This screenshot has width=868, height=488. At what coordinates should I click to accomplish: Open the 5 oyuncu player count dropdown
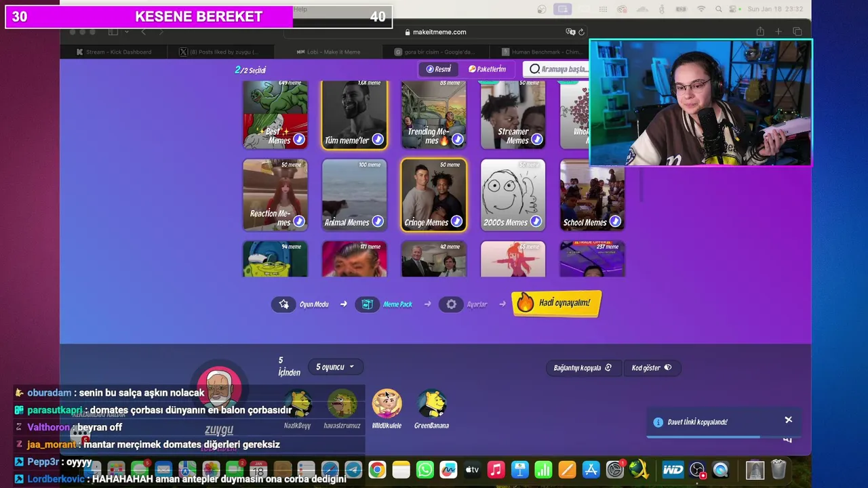pyautogui.click(x=336, y=367)
